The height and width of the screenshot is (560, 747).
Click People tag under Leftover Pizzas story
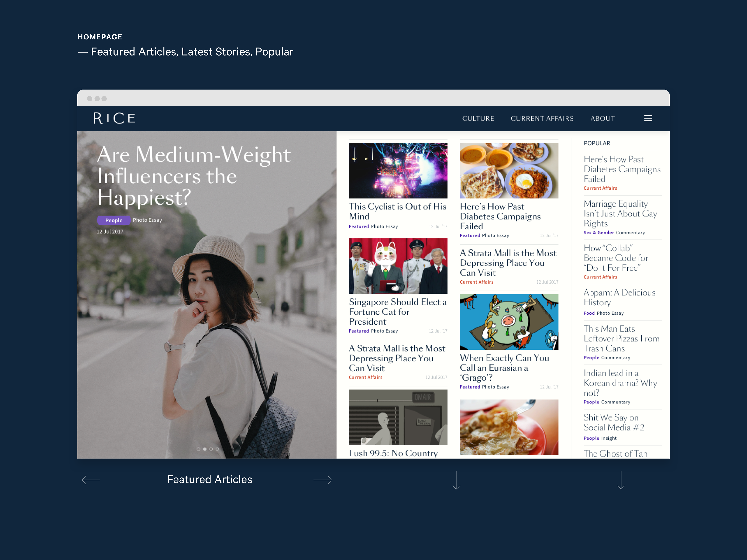point(591,358)
